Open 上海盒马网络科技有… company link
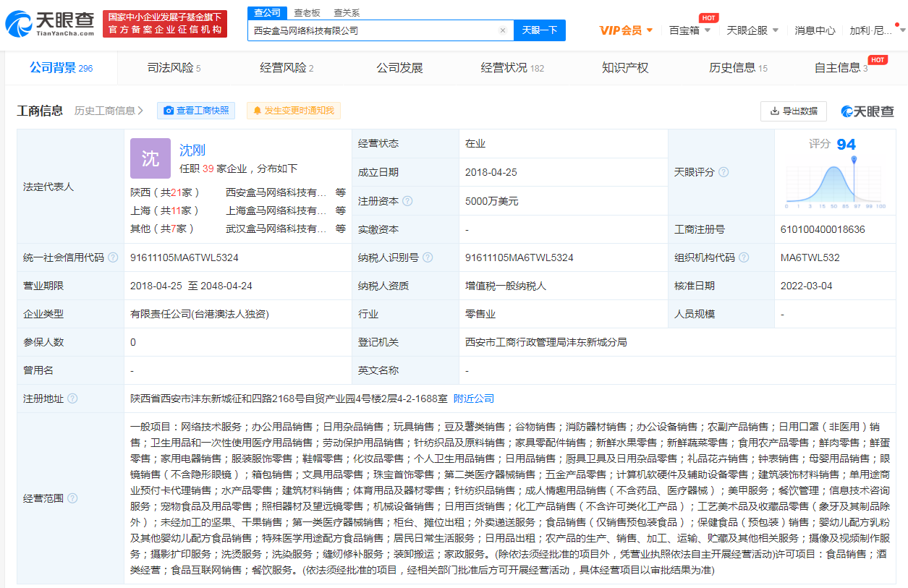Image resolution: width=908 pixels, height=588 pixels. click(x=276, y=211)
